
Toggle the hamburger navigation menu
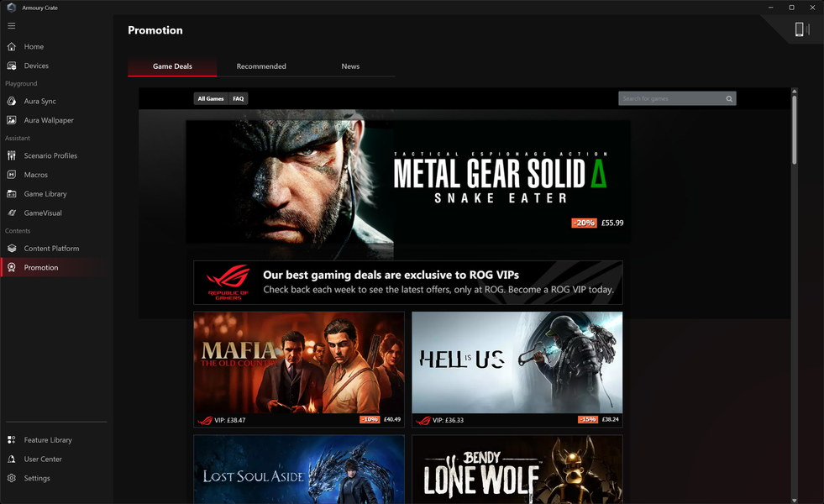point(11,26)
